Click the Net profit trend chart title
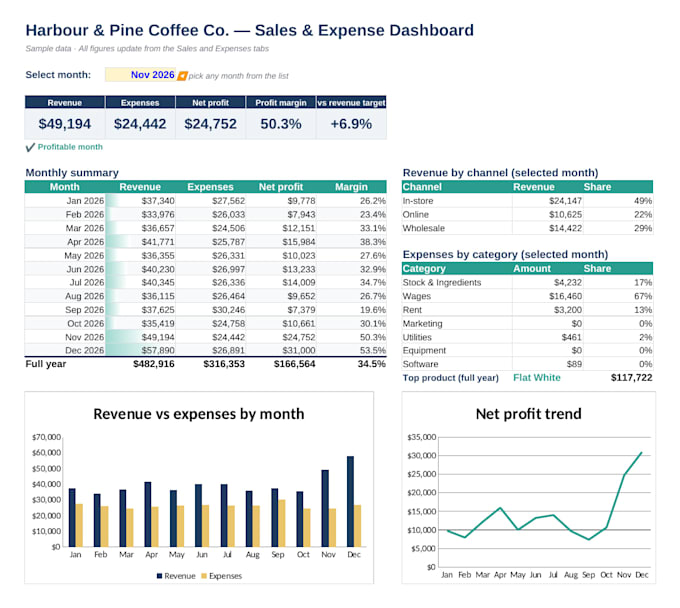The height and width of the screenshot is (608, 680). pos(528,414)
